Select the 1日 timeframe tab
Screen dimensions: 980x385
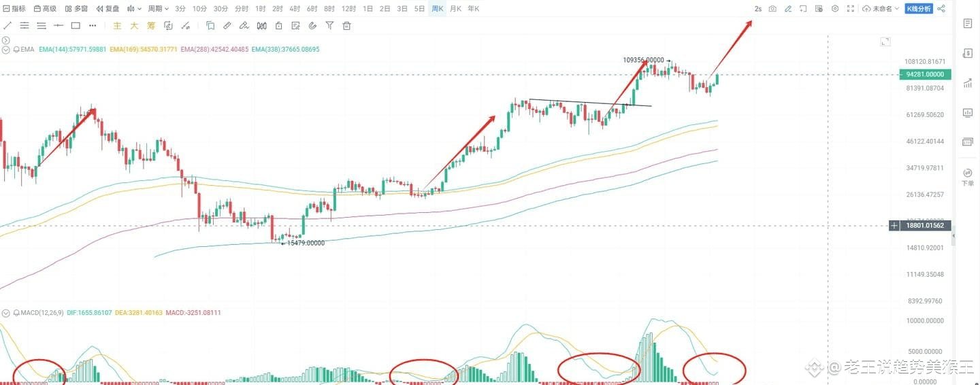tap(368, 9)
